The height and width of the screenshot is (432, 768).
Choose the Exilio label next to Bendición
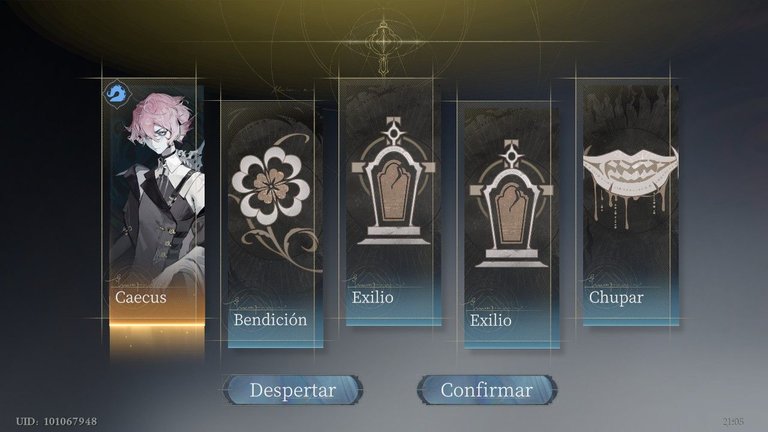click(x=372, y=297)
